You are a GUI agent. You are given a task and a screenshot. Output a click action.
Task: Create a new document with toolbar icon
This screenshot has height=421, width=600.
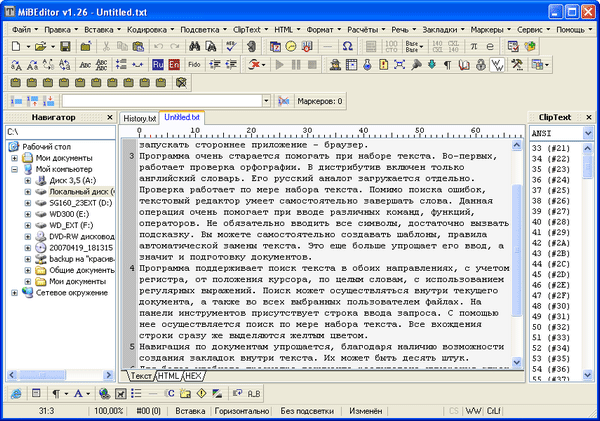16,46
